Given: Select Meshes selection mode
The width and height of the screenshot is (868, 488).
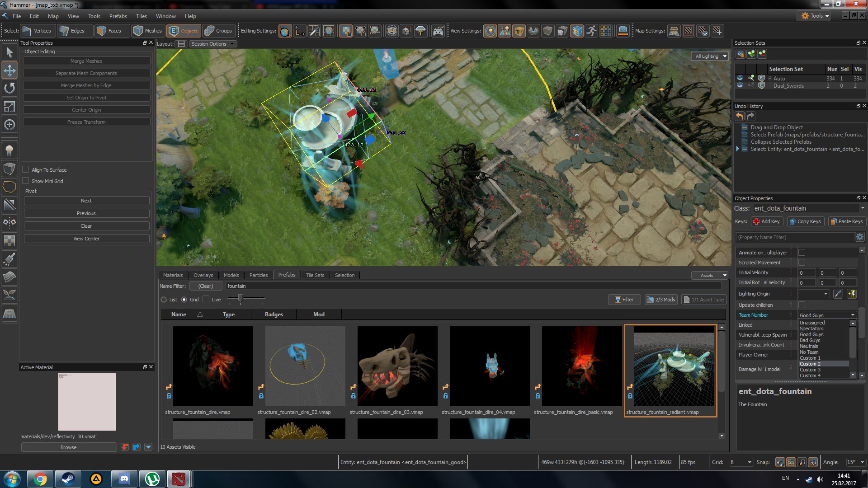Looking at the screenshot, I should point(148,31).
